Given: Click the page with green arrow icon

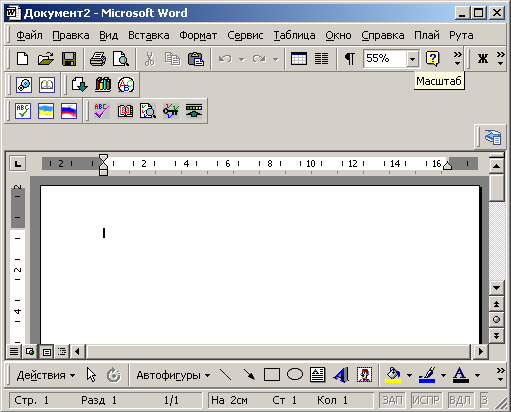Looking at the screenshot, I should [x=80, y=85].
